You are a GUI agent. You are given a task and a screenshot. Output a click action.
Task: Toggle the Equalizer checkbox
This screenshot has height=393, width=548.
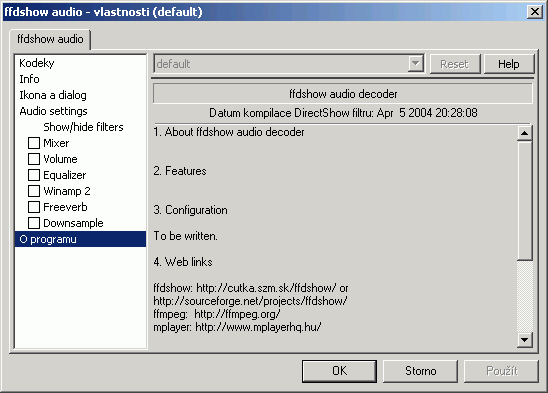click(34, 175)
